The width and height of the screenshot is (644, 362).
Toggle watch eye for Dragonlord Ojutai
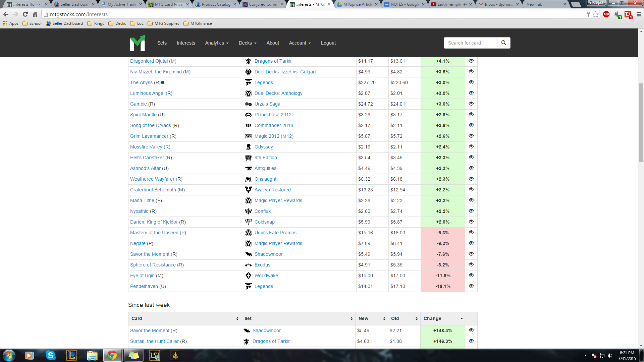point(471,61)
